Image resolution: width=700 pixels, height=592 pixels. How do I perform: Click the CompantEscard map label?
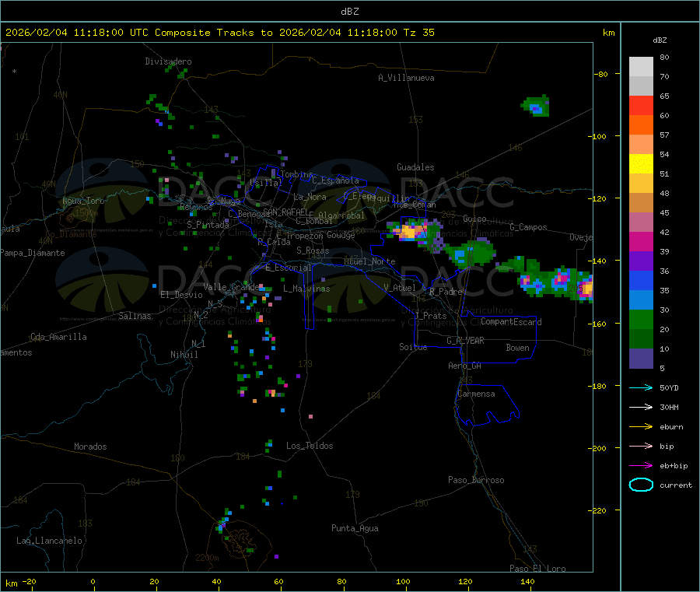coord(511,322)
